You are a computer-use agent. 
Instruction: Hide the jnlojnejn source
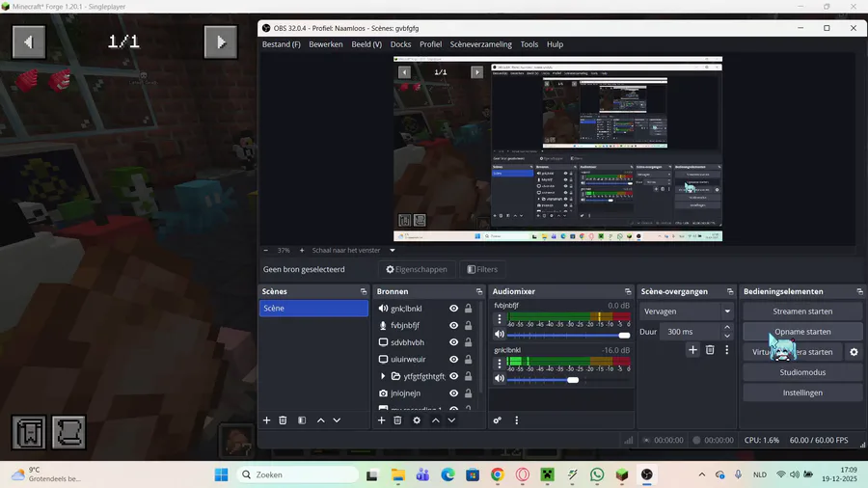454,393
